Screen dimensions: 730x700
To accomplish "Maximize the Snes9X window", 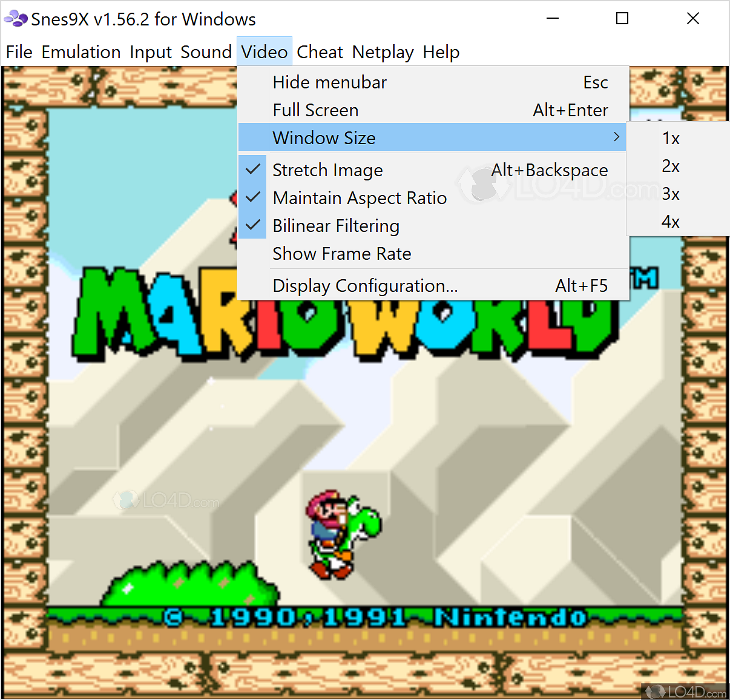I will (622, 19).
